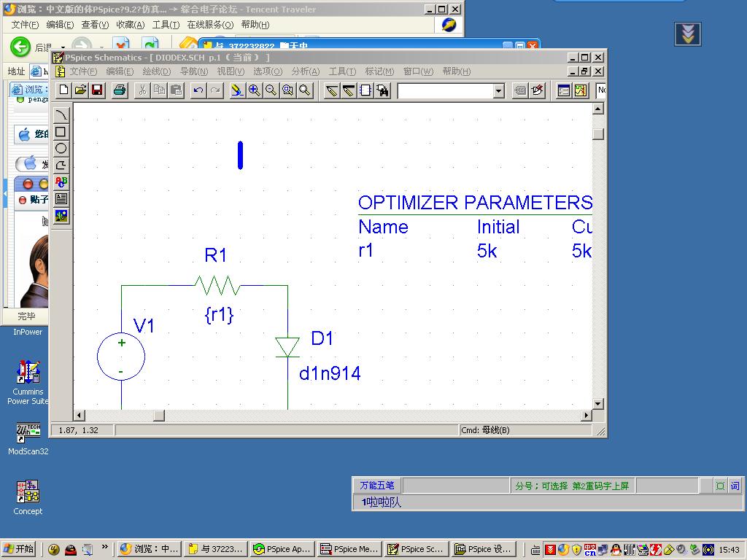
Task: Select the Draw Text ABC tool
Action: click(x=61, y=182)
